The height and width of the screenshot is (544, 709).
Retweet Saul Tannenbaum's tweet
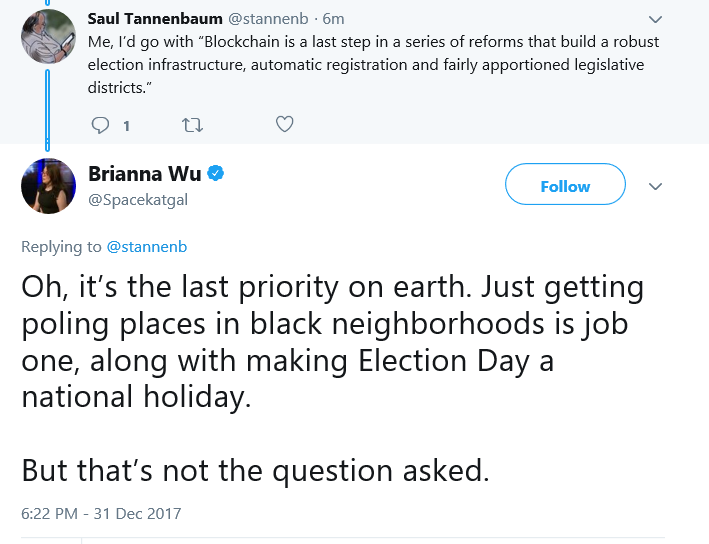[192, 125]
